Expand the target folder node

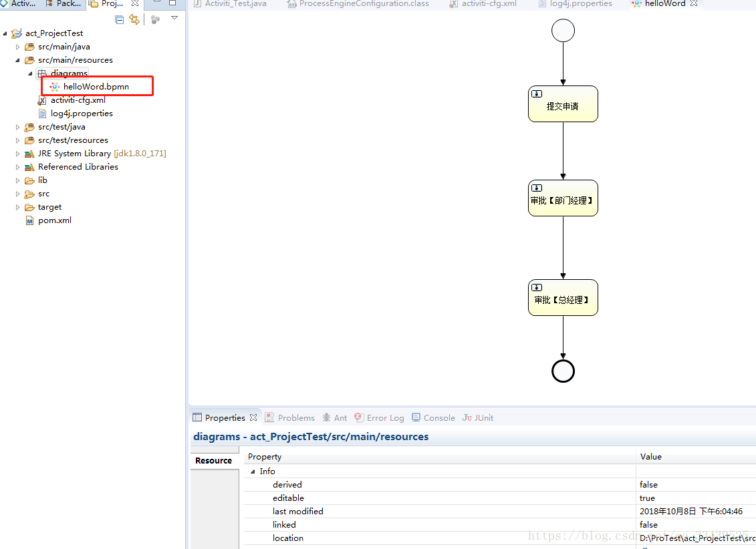18,208
